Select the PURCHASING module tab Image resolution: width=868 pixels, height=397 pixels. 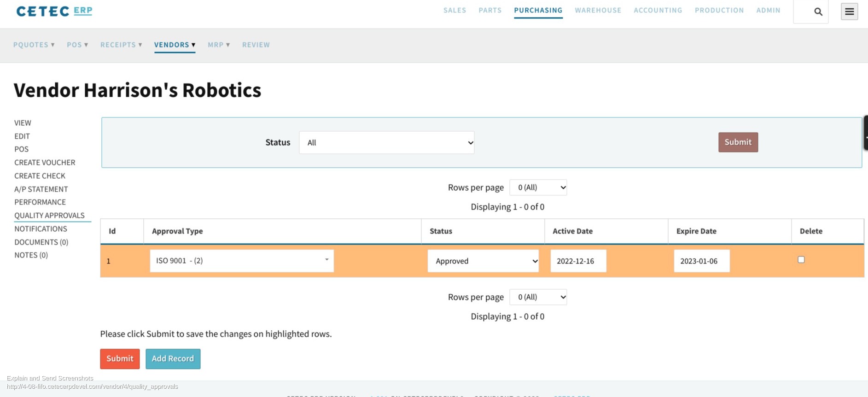click(x=538, y=10)
